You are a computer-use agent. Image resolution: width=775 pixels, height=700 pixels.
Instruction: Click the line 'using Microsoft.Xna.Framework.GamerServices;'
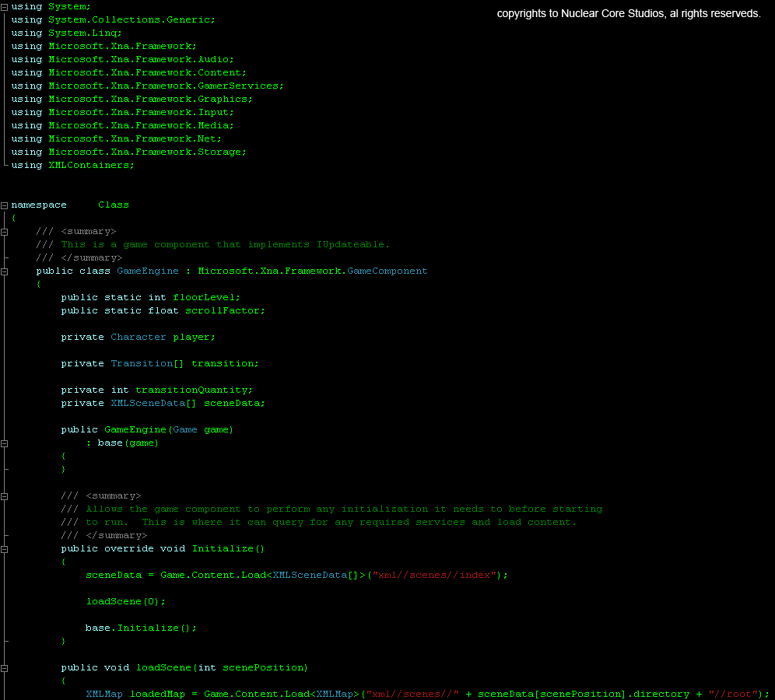147,86
